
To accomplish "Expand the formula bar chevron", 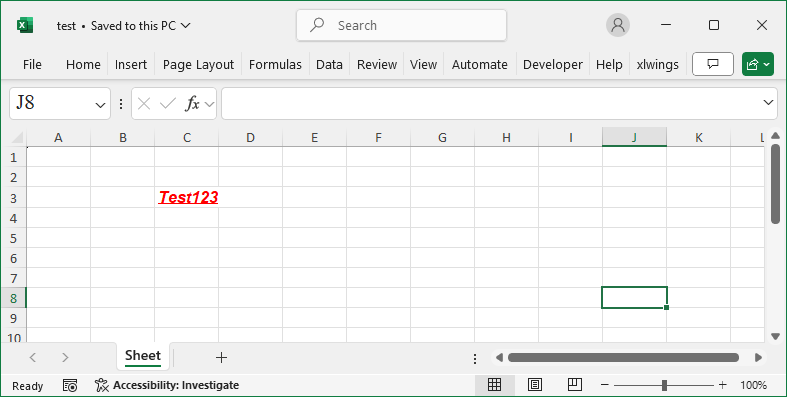I will 768,102.
